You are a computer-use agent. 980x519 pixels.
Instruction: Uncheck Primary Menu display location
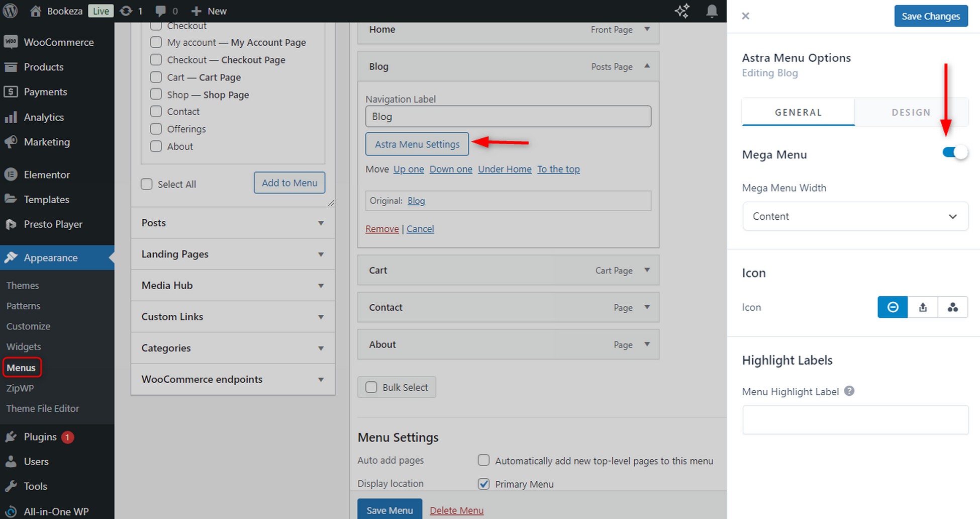(483, 484)
